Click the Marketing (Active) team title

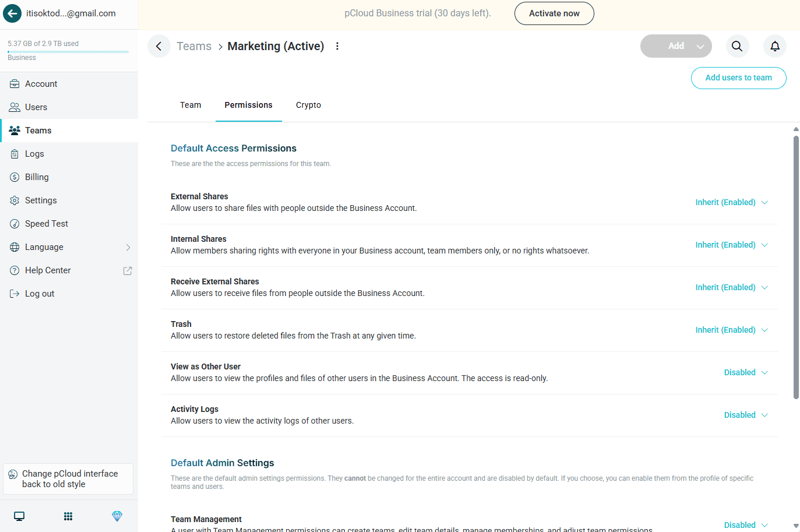click(276, 46)
